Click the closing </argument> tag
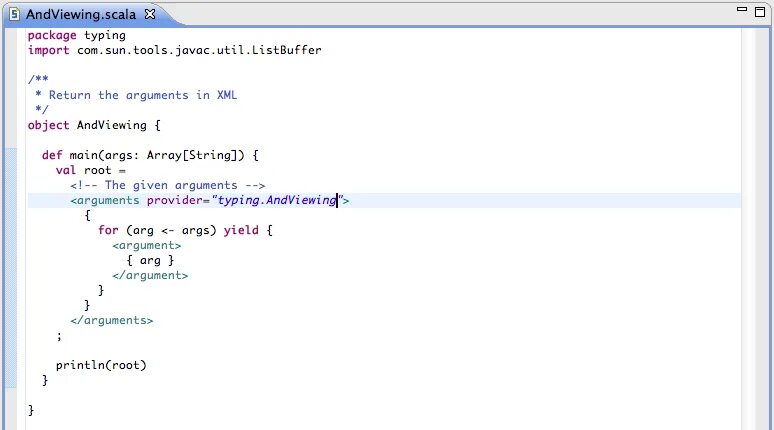774x430 pixels. (150, 275)
